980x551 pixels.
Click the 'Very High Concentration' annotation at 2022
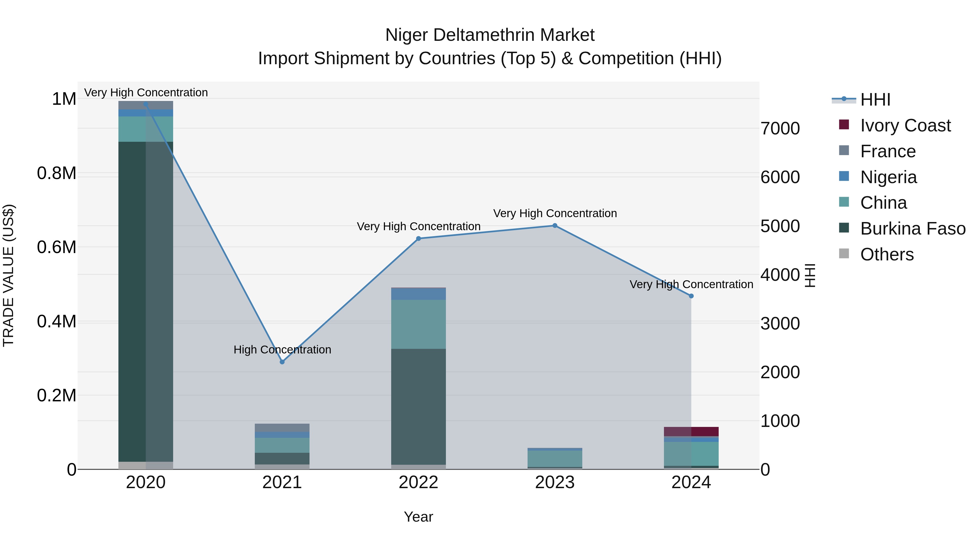(x=418, y=226)
